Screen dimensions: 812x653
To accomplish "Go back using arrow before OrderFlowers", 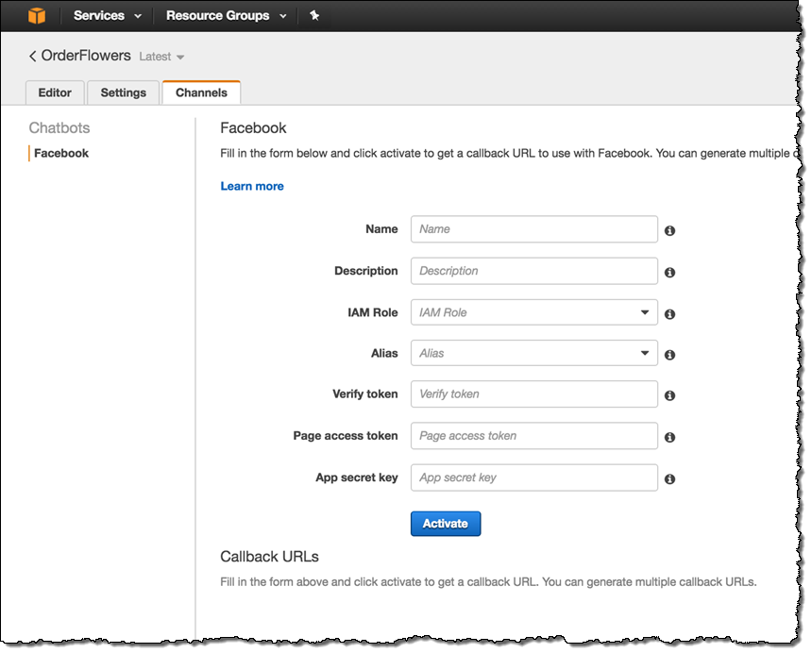I will [32, 56].
